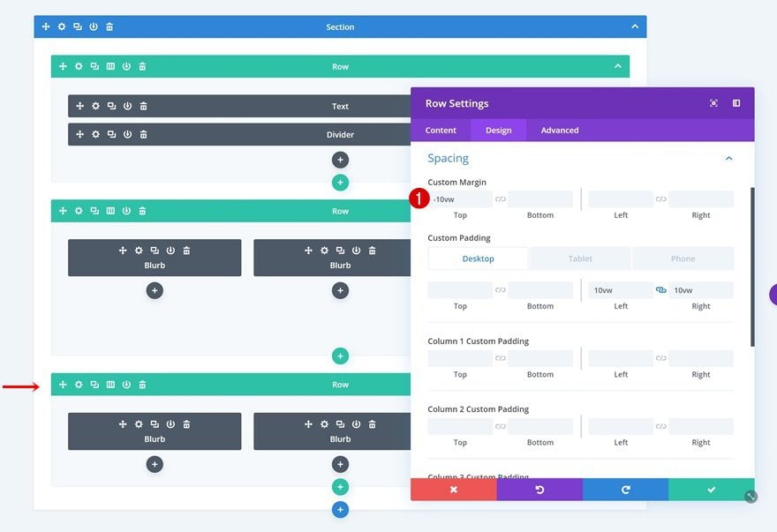Collapse the Section with top chevron
The image size is (777, 532).
point(635,26)
